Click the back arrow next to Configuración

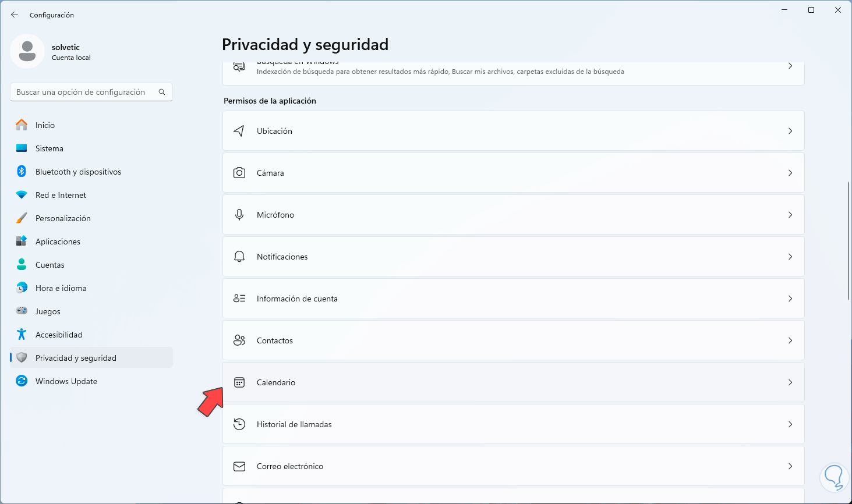15,15
